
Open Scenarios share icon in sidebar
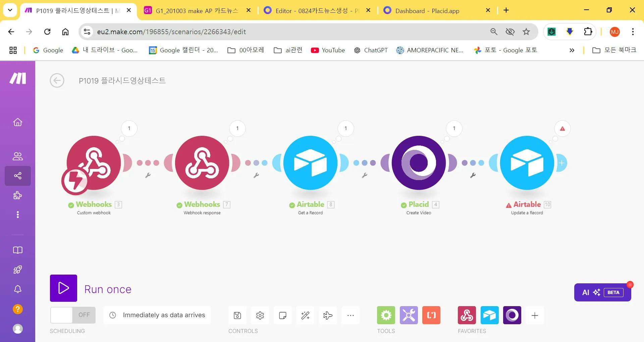[x=18, y=176]
